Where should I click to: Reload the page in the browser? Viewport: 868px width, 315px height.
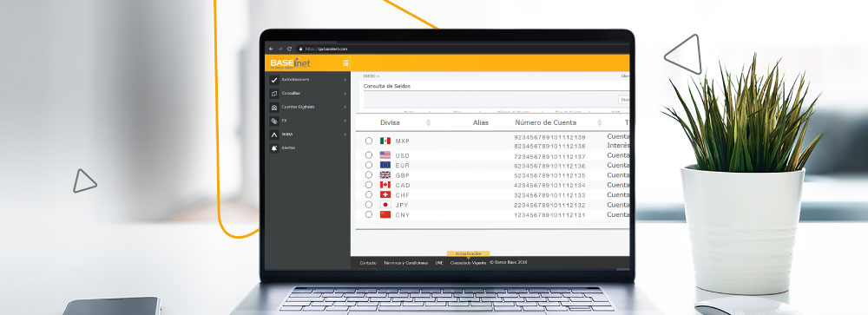tap(289, 49)
